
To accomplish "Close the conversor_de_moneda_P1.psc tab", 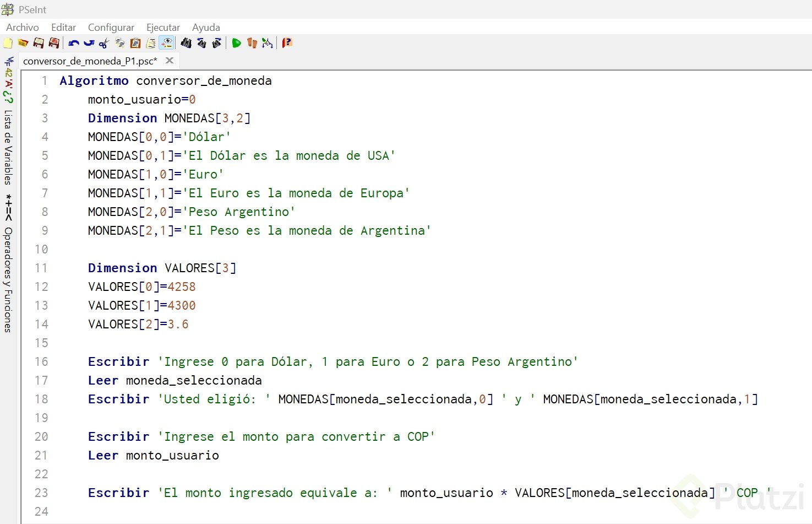I will point(170,61).
